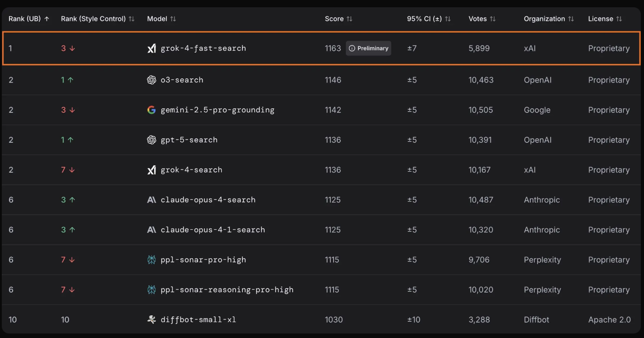Click Anthropic logo beside claude-opus-4-search
The image size is (644, 338).
click(152, 200)
